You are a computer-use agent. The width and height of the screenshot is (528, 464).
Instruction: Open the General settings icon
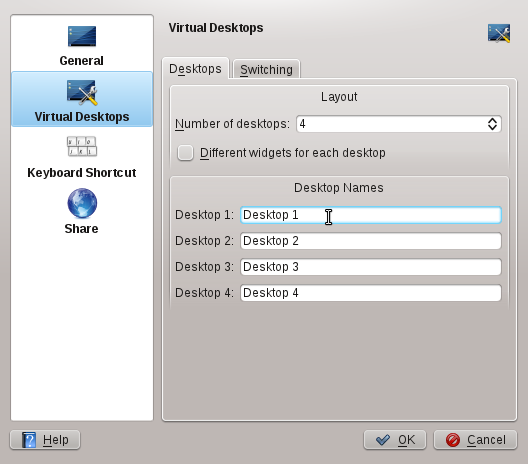click(82, 36)
